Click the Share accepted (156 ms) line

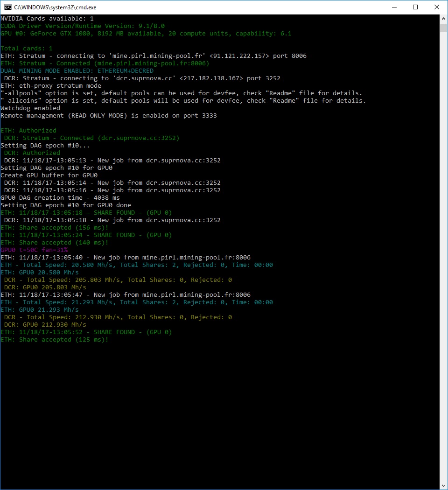coord(55,228)
